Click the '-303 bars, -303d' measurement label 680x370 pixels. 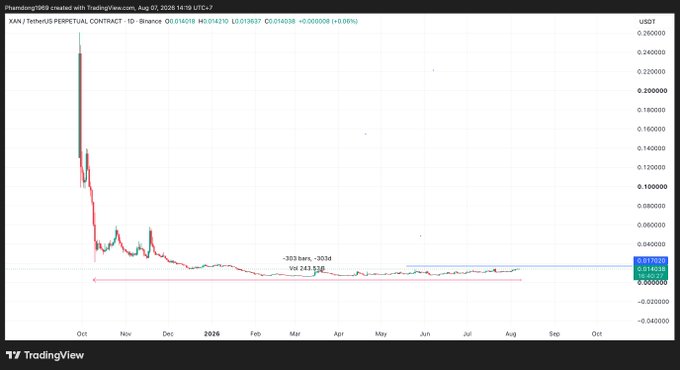[307, 259]
